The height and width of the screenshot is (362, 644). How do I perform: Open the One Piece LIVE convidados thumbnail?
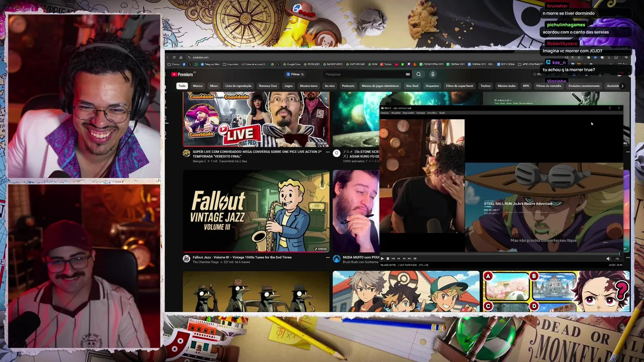[x=256, y=119]
